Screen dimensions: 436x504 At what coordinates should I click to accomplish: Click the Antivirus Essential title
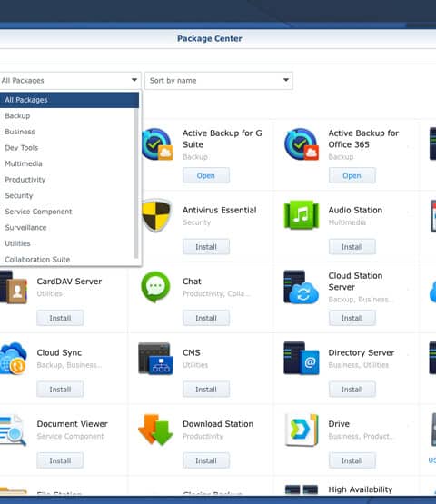(x=220, y=210)
